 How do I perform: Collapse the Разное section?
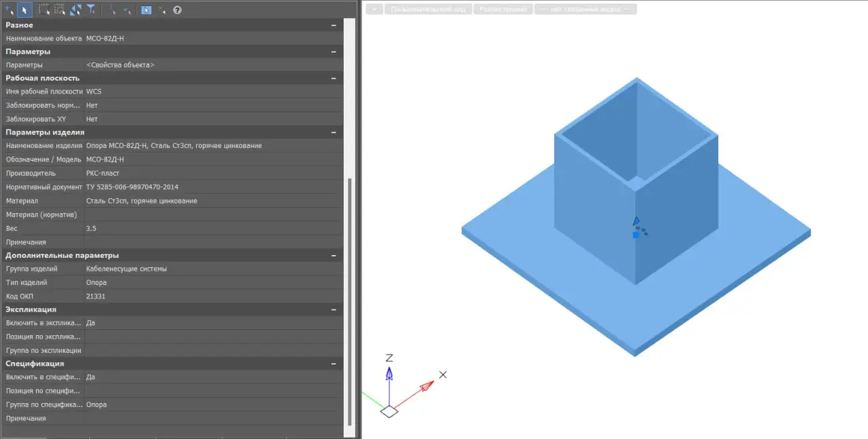tap(333, 25)
